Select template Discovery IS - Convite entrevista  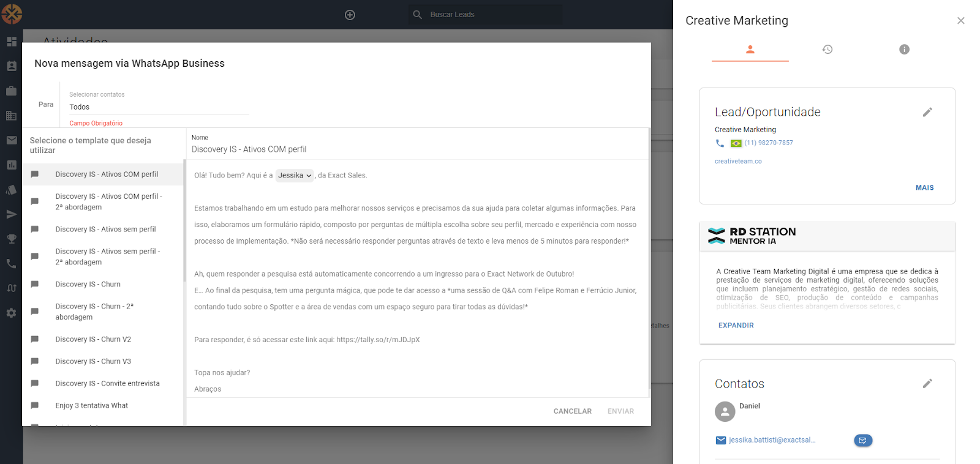pos(103,384)
